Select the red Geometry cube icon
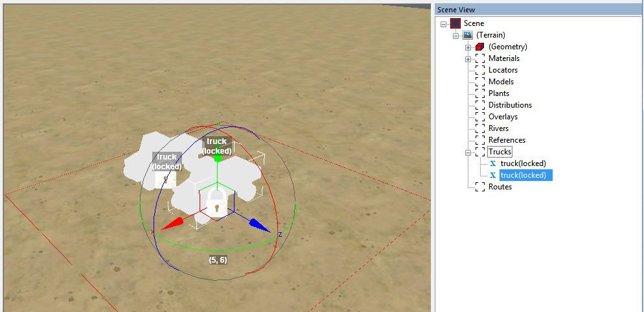 coord(479,47)
